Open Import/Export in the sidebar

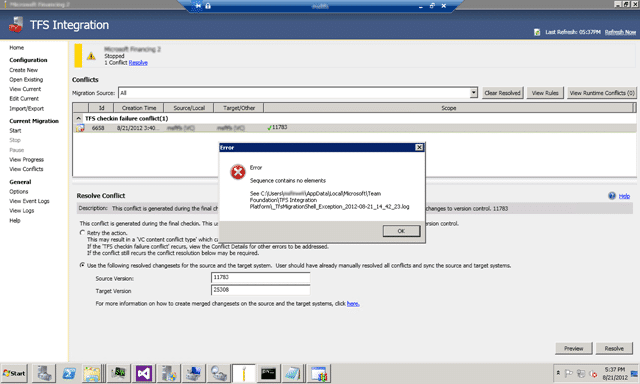(27, 109)
